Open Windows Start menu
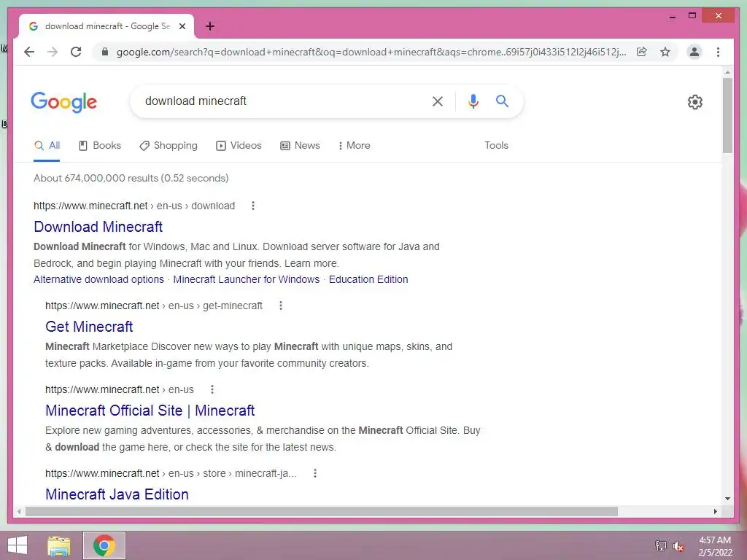747x560 pixels. click(18, 545)
